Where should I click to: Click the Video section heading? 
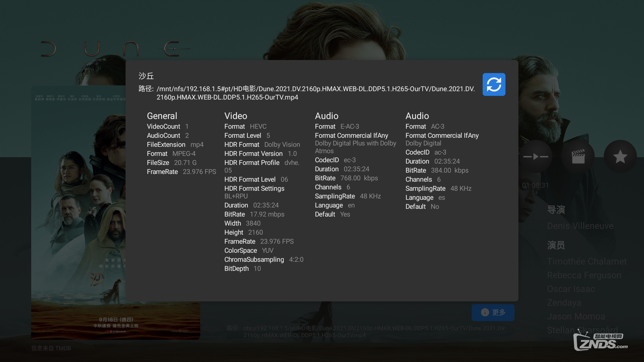[236, 116]
